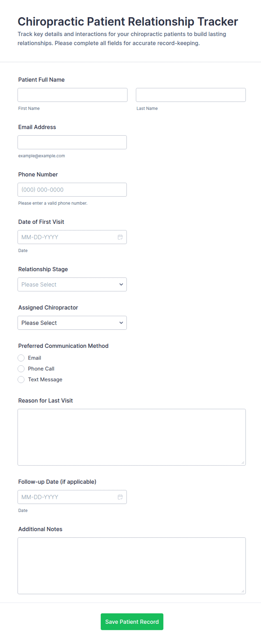Focus the First Name input field
The height and width of the screenshot is (644, 261).
pyautogui.click(x=72, y=95)
